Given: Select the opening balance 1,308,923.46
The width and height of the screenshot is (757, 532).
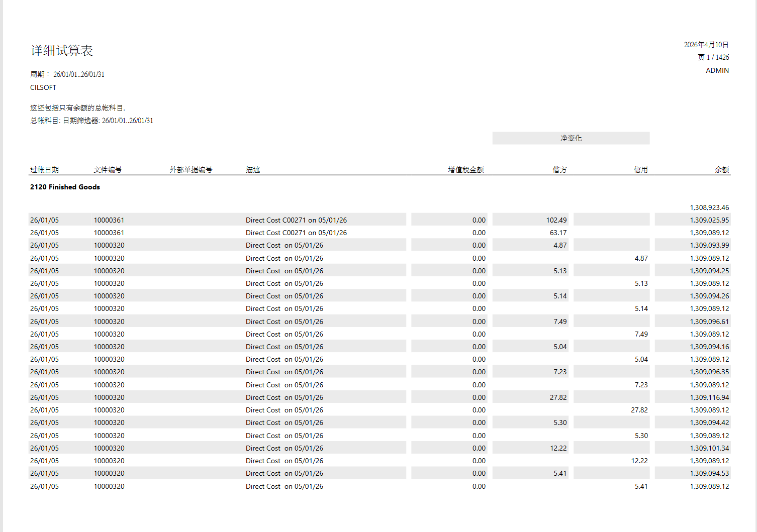Looking at the screenshot, I should tap(709, 207).
